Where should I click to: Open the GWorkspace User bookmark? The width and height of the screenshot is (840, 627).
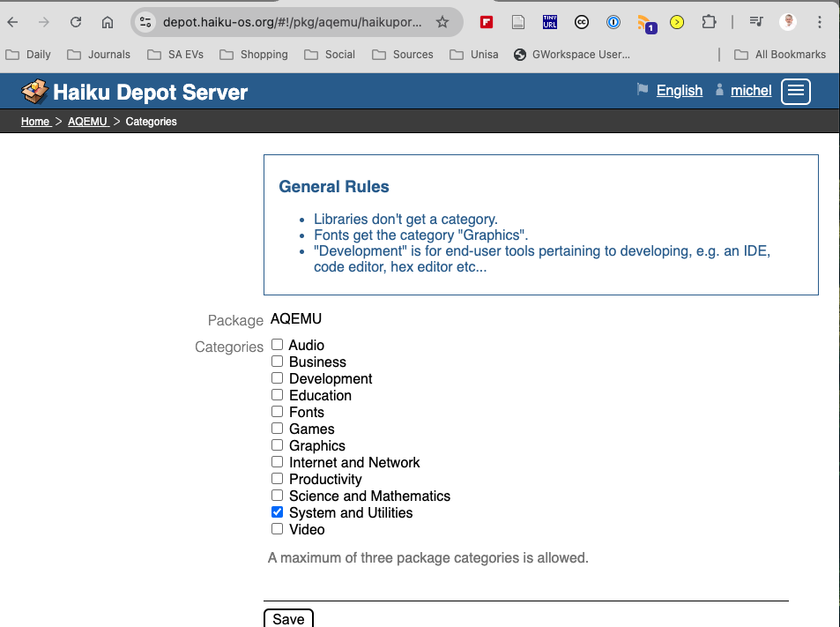(x=572, y=55)
